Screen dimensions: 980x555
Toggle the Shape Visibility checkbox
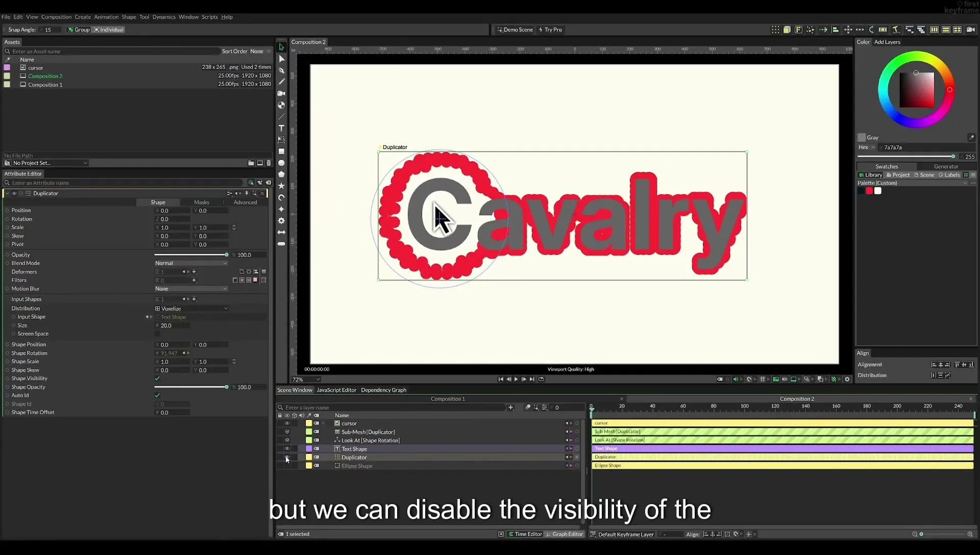157,379
